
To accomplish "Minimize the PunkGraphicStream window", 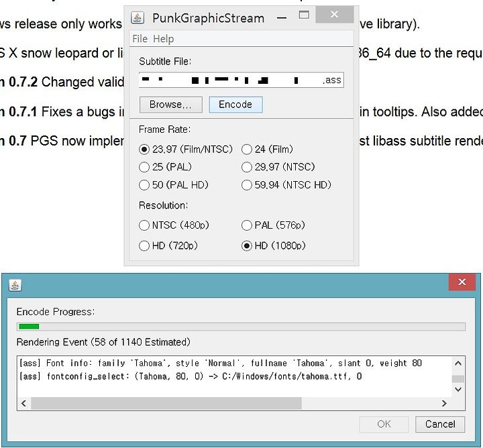I will 282,18.
